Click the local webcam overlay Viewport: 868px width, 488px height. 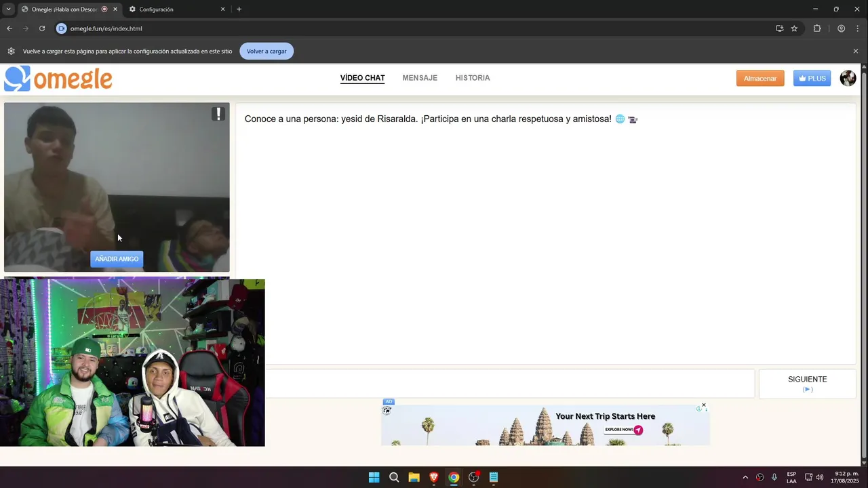tap(132, 363)
